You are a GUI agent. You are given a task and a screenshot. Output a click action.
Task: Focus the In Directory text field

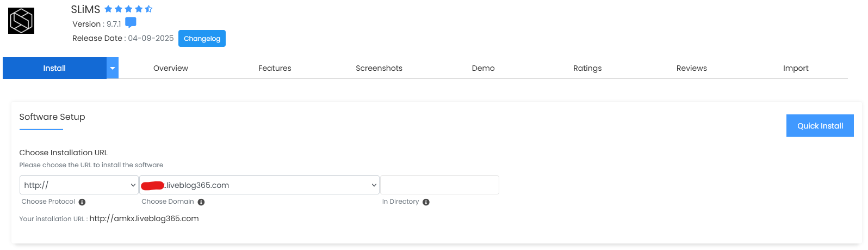439,185
